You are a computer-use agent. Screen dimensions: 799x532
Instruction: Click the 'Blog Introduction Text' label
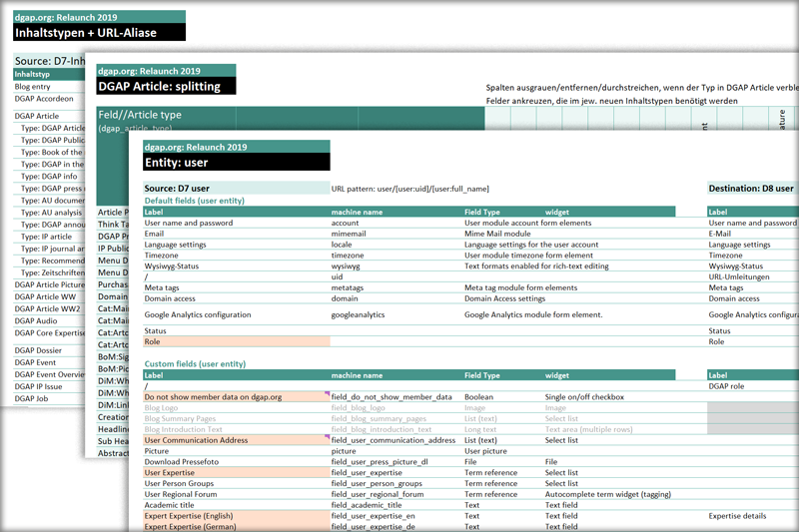coord(183,429)
